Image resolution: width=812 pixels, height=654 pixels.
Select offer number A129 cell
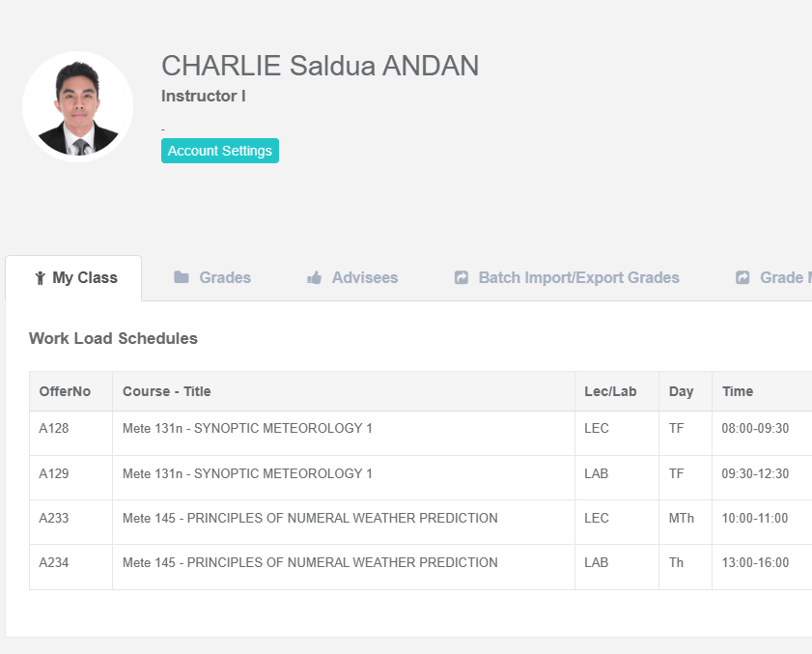coord(54,473)
